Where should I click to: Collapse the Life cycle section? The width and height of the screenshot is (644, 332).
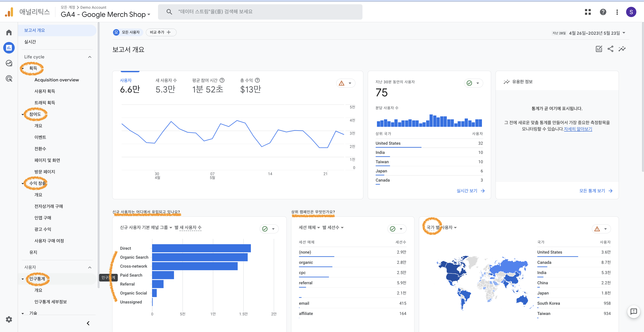(x=90, y=57)
